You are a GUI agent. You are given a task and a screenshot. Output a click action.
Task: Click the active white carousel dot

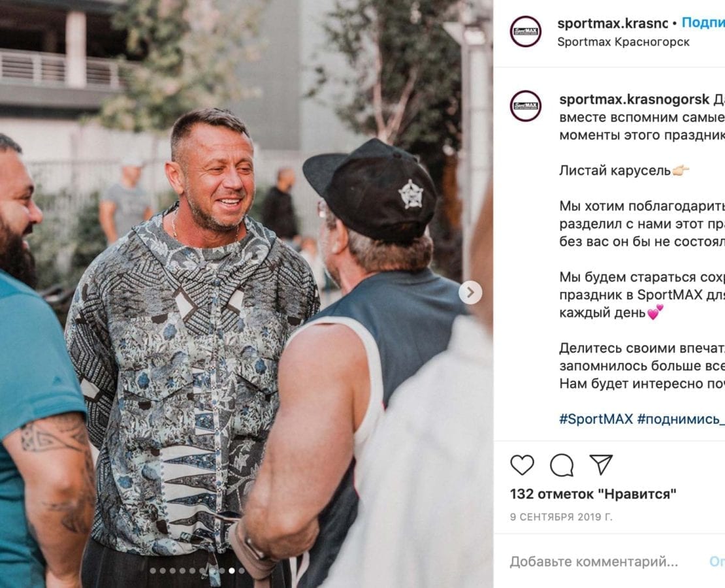232,571
